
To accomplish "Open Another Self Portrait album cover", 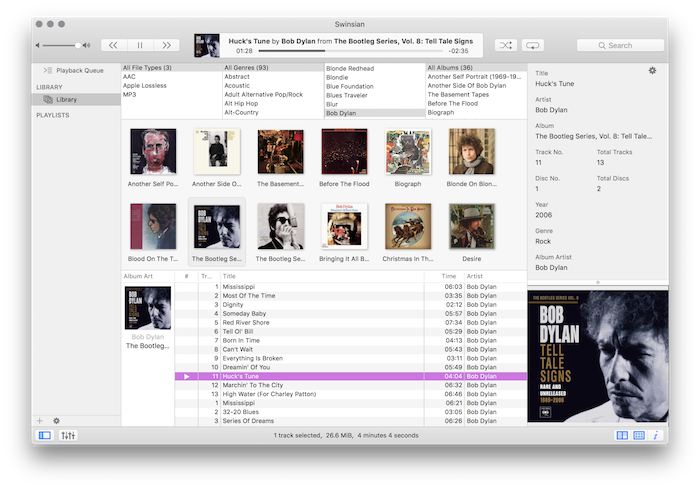I will click(153, 151).
